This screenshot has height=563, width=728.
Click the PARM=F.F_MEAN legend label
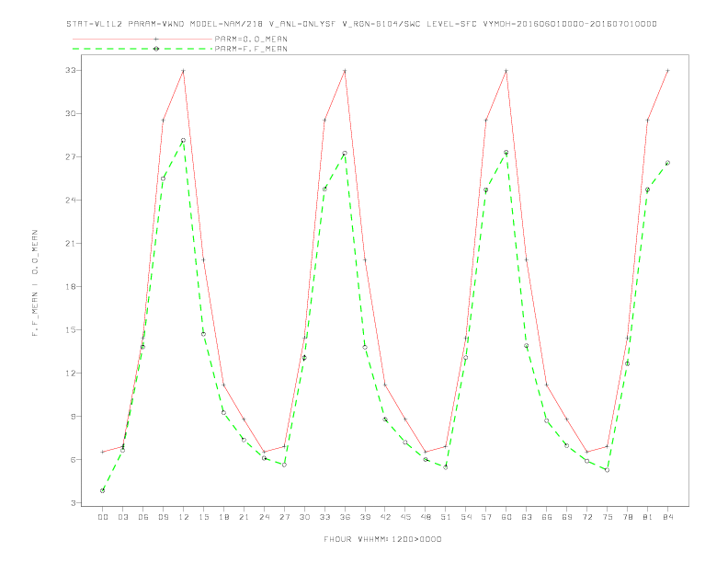[x=251, y=49]
